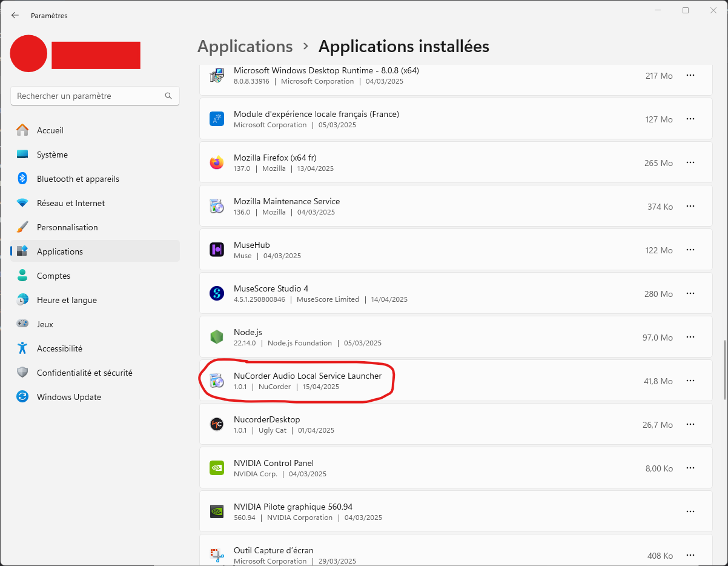Click the Système monitor icon

22,155
